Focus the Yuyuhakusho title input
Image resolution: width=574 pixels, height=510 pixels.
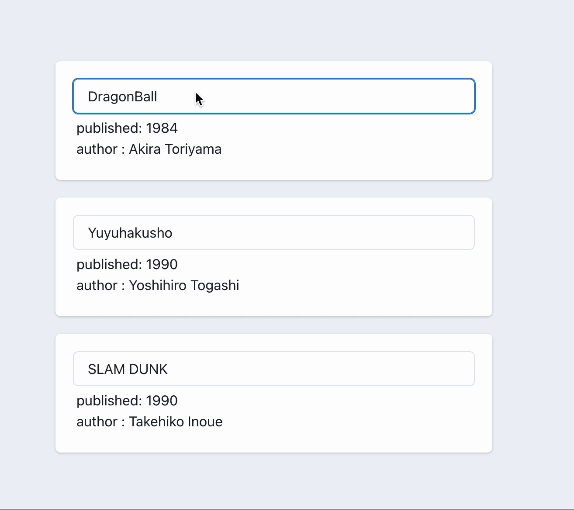(274, 232)
